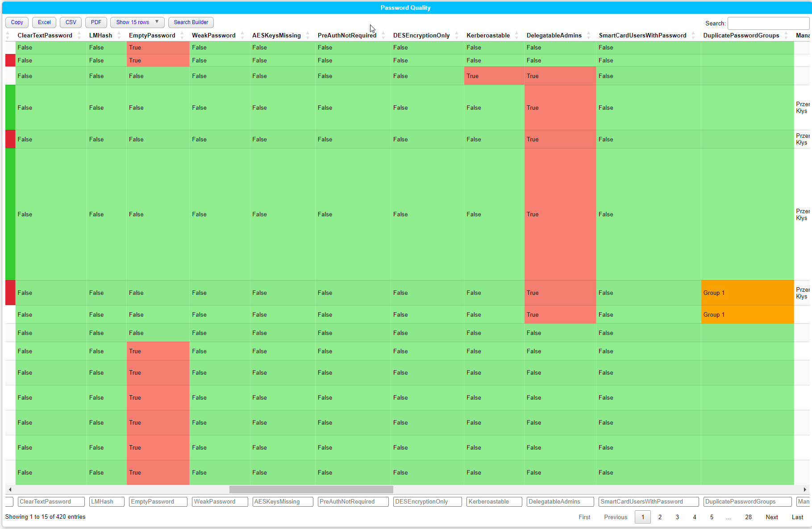Click SmartCardUsersWithPassword footer filter field
Screen dimensions: 812x529
[649, 502]
